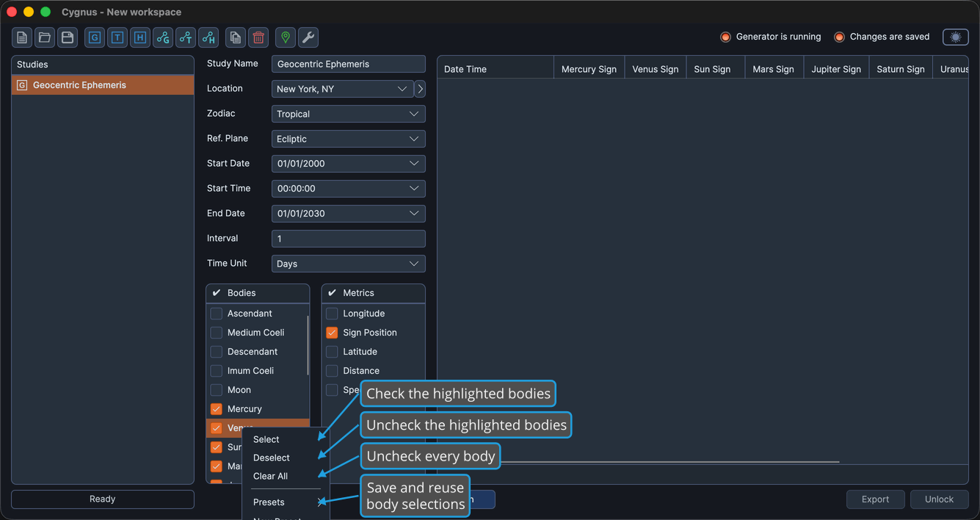Click the Metrics header checkmark icon
Viewport: 980px width, 520px height.
click(332, 293)
